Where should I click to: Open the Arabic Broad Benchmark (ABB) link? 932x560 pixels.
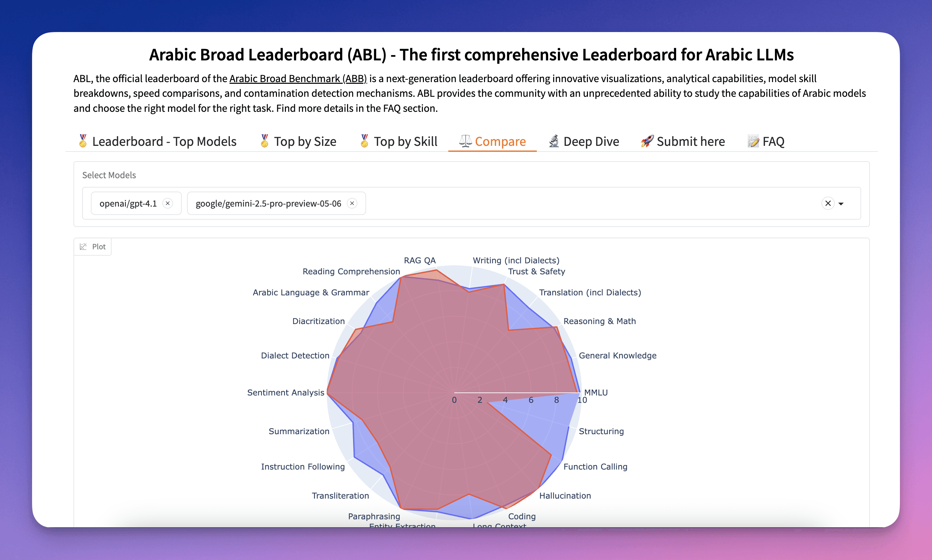(x=298, y=78)
